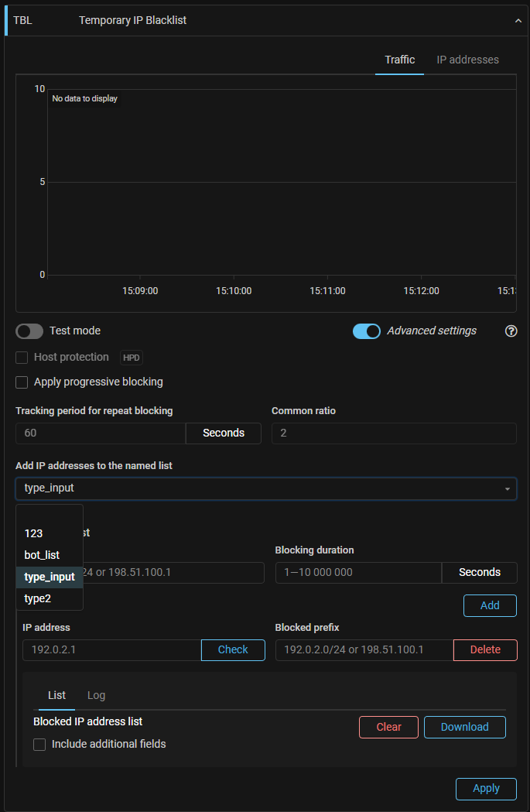The width and height of the screenshot is (530, 812).
Task: Download the blocked IP list
Action: coord(464,728)
